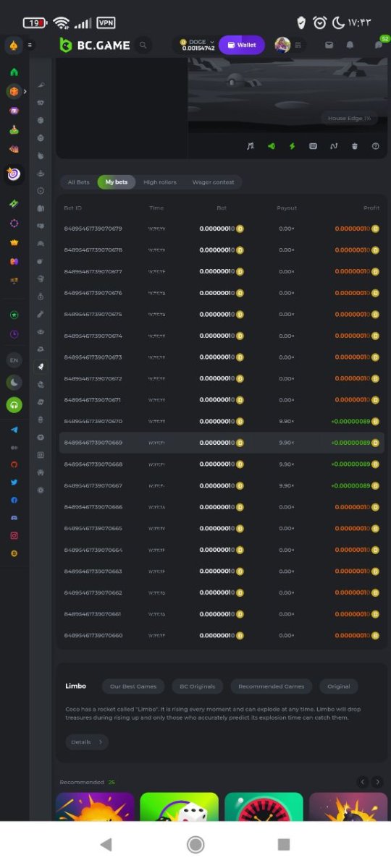This screenshot has height=868, width=391.
Task: Switch to the High rollers tab
Action: [x=160, y=182]
